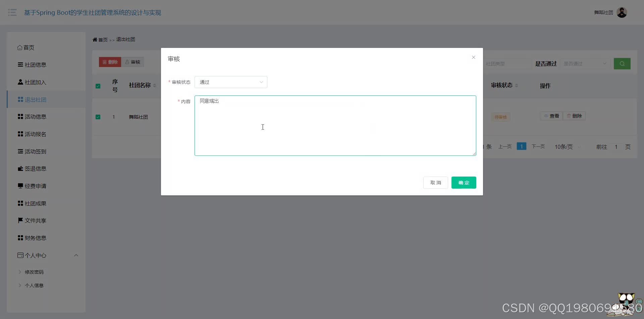Open the 10条/页 page size dropdown
Screen dimensions: 644x319
pos(568,147)
